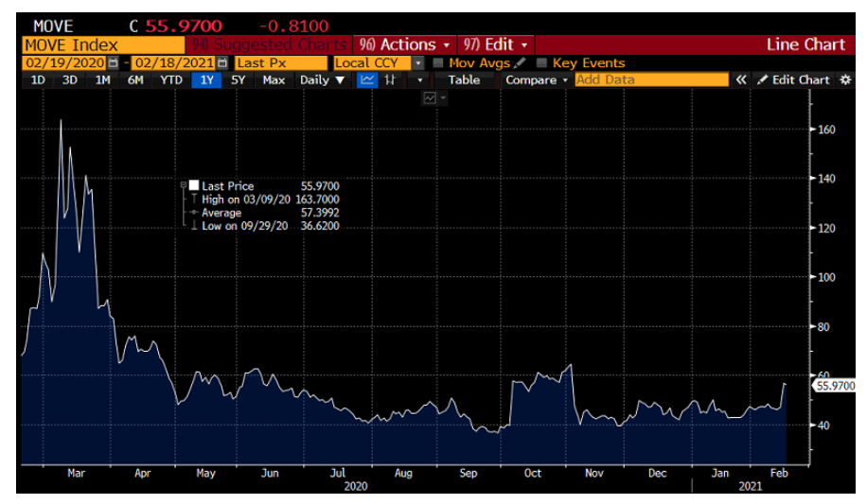Click the Edit Chart button
This screenshot has width=867, height=504.
pyautogui.click(x=793, y=80)
